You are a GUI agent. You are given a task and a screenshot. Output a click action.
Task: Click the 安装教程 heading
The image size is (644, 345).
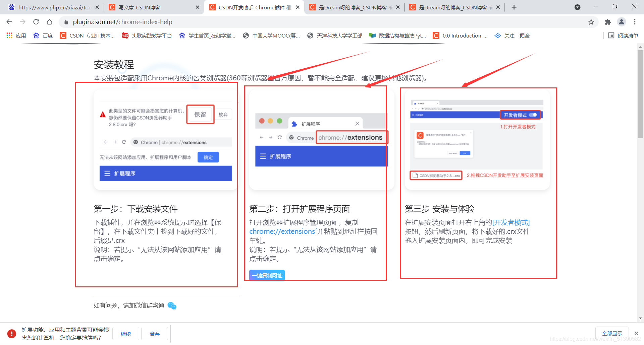tap(114, 64)
